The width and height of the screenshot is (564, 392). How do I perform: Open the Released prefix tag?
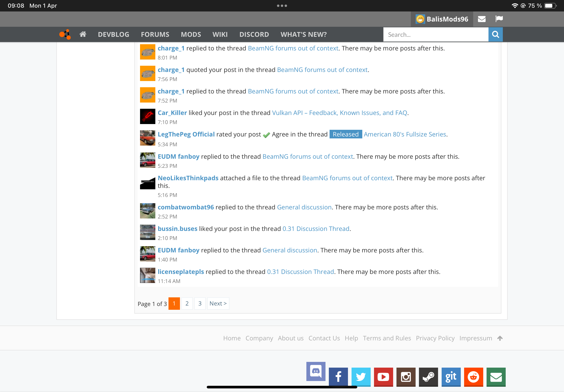point(346,134)
